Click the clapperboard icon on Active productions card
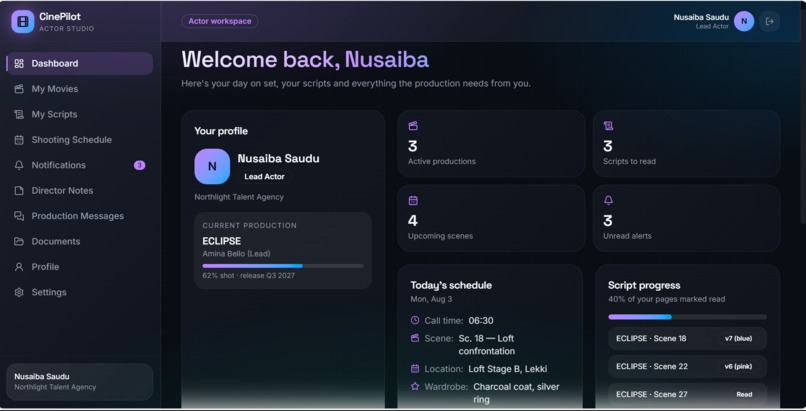 pyautogui.click(x=413, y=126)
